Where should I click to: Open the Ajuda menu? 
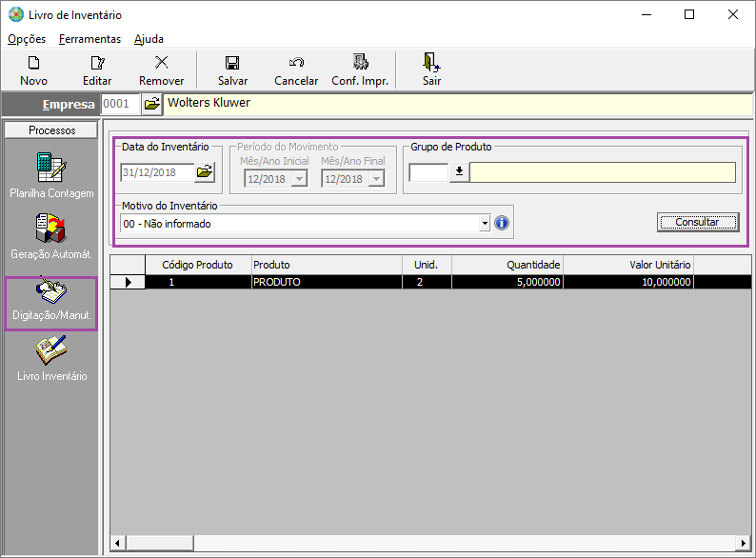pyautogui.click(x=149, y=39)
